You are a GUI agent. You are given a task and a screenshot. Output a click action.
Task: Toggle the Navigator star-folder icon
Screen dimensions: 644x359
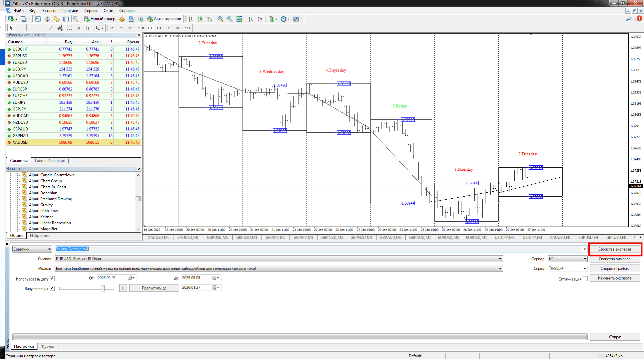57,19
